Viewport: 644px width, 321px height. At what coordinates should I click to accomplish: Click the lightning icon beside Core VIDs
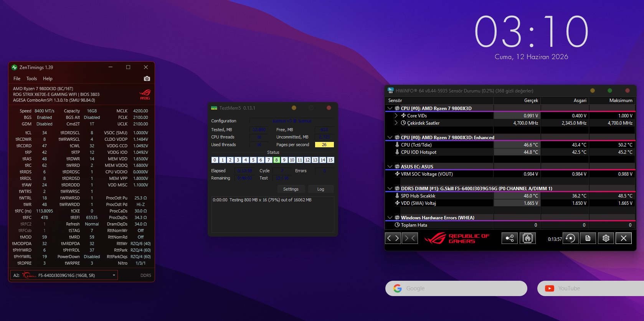coord(403,115)
